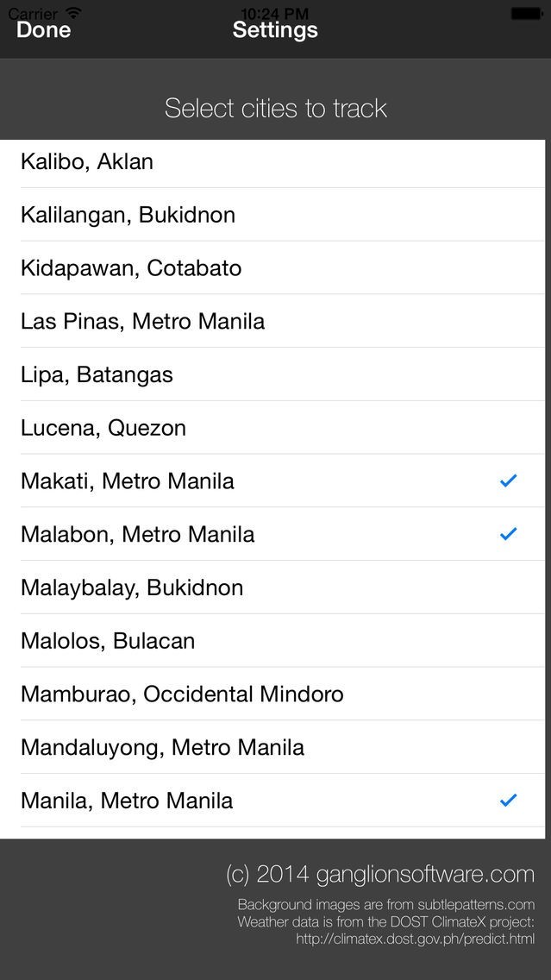Viewport: 551px width, 980px height.
Task: Tap the Wi-Fi icon in status bar
Action: point(73,13)
